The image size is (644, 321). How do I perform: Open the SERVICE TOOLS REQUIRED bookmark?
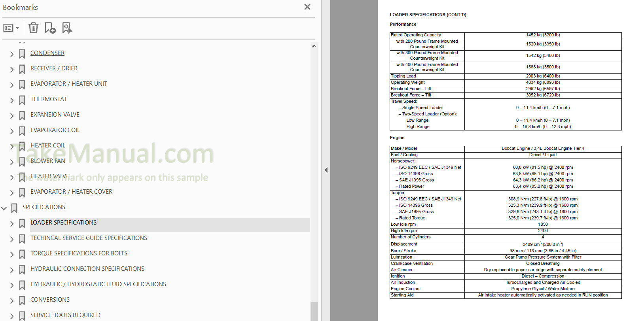coord(65,315)
